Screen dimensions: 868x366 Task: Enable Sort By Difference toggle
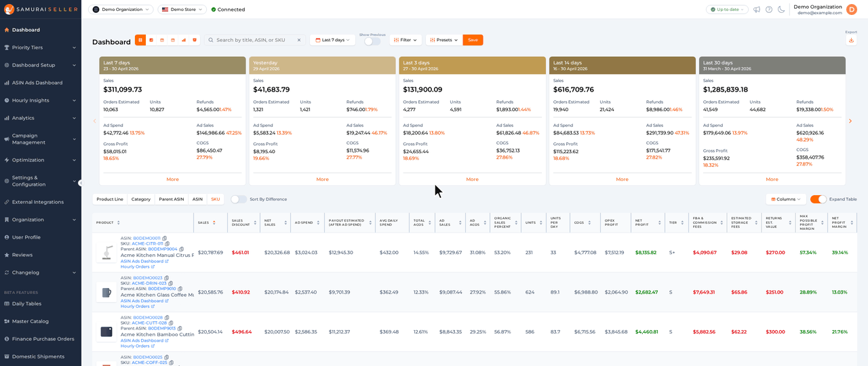click(x=239, y=199)
